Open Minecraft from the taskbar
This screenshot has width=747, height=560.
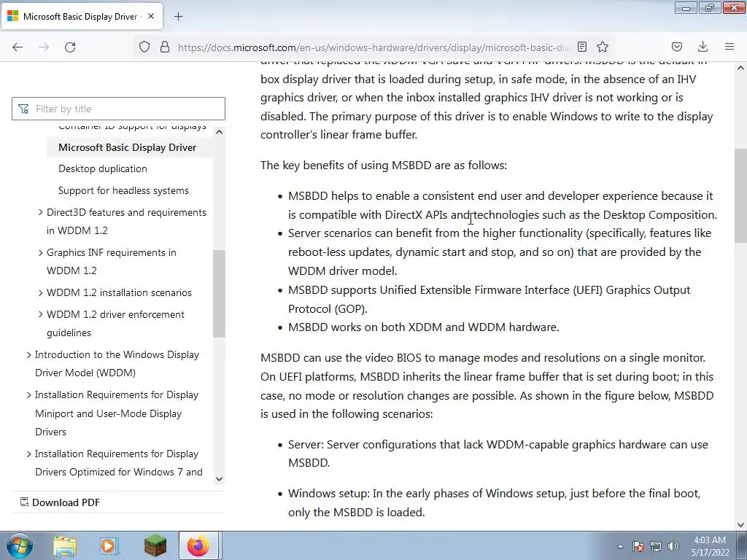coord(155,545)
